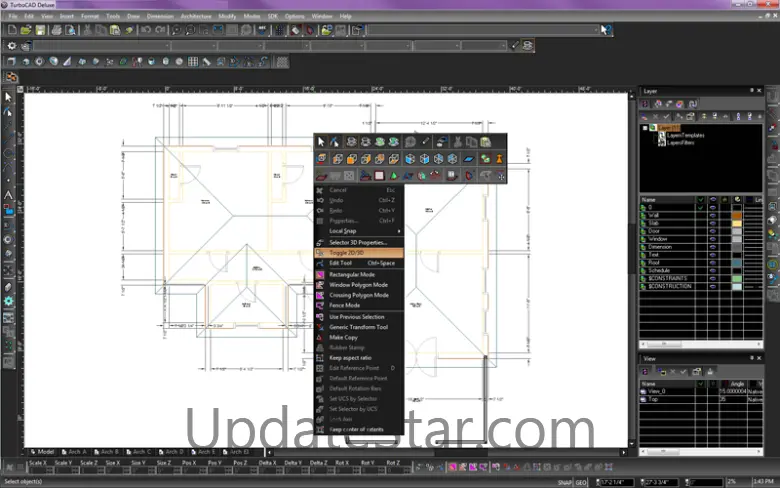Click the Generic Transform Tool entry
This screenshot has height=488, width=780.
pyautogui.click(x=358, y=327)
